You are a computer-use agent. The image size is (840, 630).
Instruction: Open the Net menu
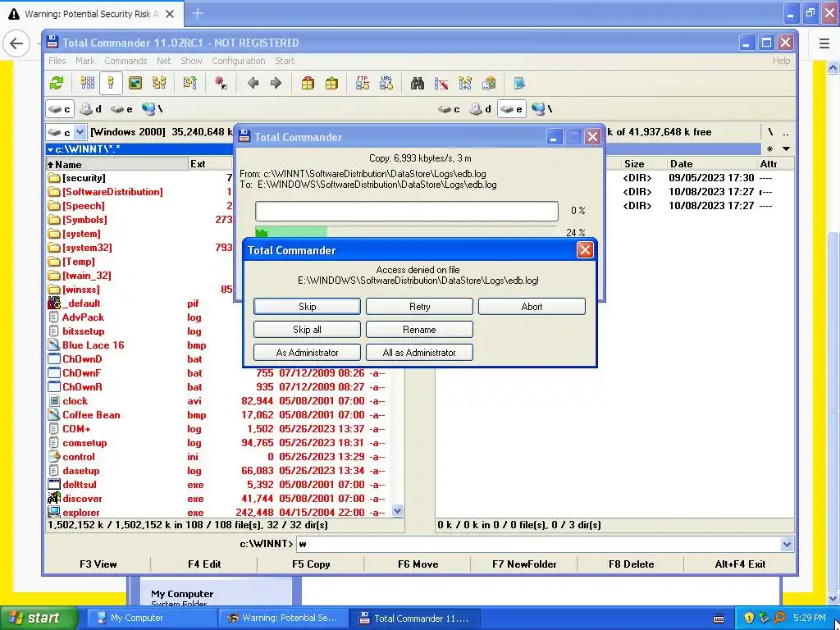click(x=164, y=61)
